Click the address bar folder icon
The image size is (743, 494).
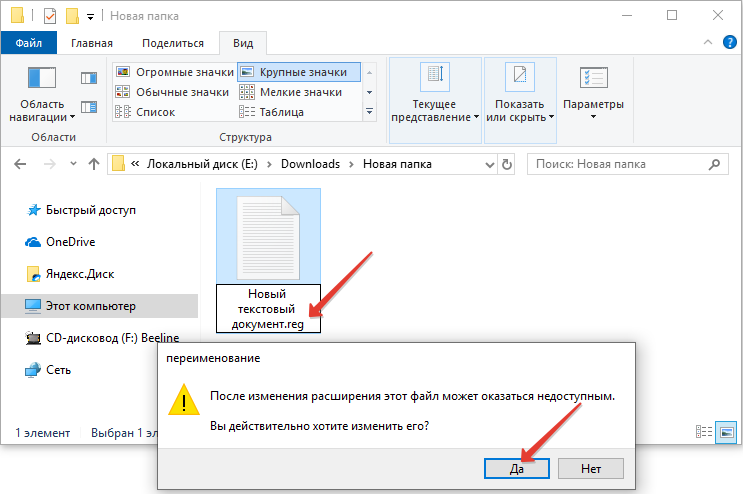coord(118,164)
